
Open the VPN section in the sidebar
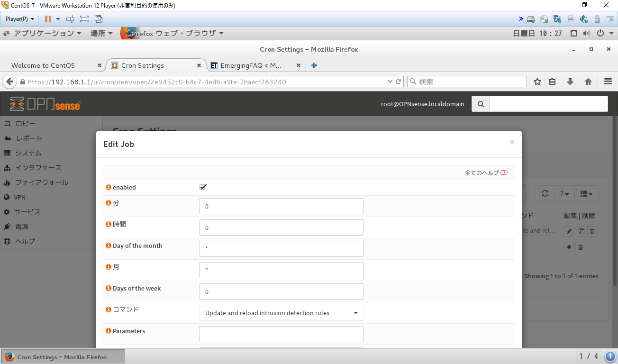pyautogui.click(x=20, y=197)
